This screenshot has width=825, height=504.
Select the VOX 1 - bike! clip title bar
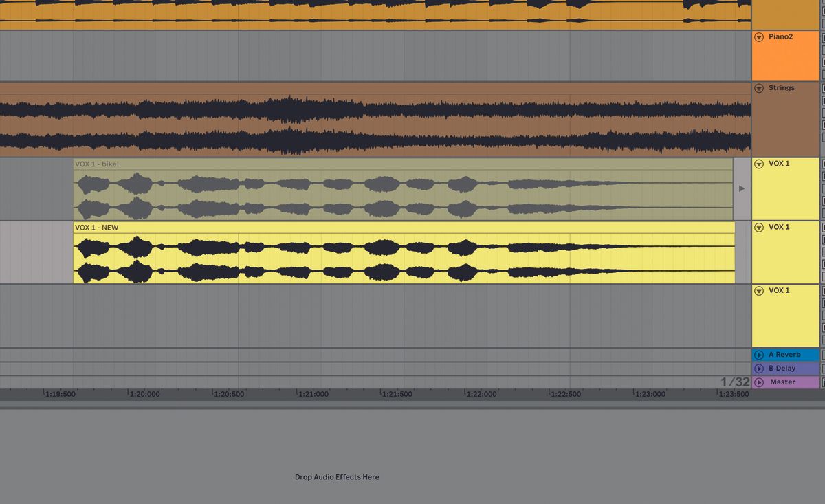tap(403, 164)
